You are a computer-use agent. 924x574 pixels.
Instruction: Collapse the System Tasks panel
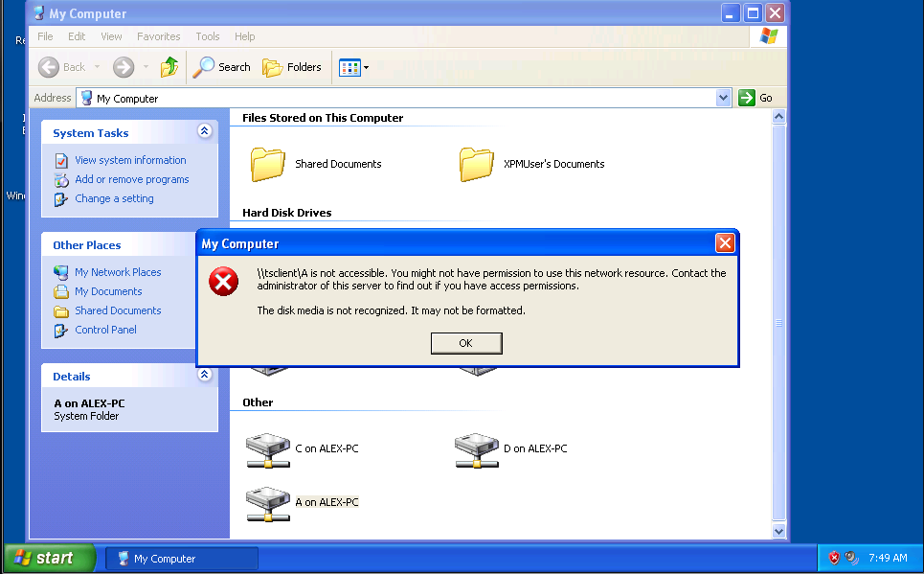tap(205, 131)
